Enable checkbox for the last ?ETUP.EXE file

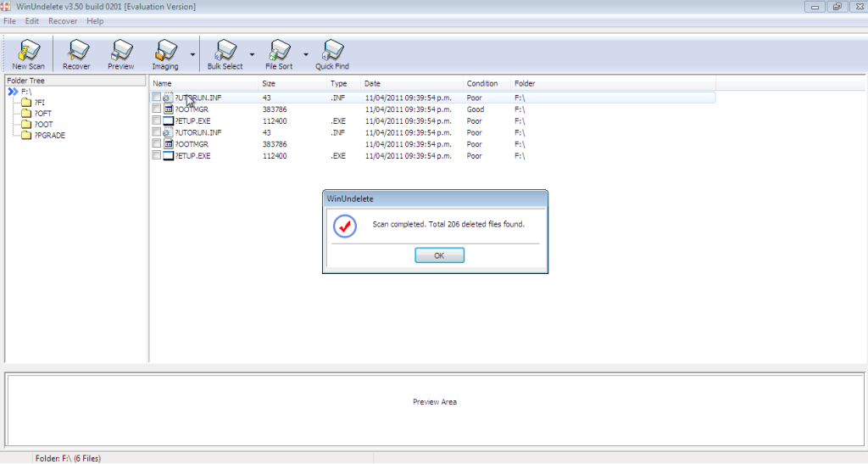pos(156,156)
